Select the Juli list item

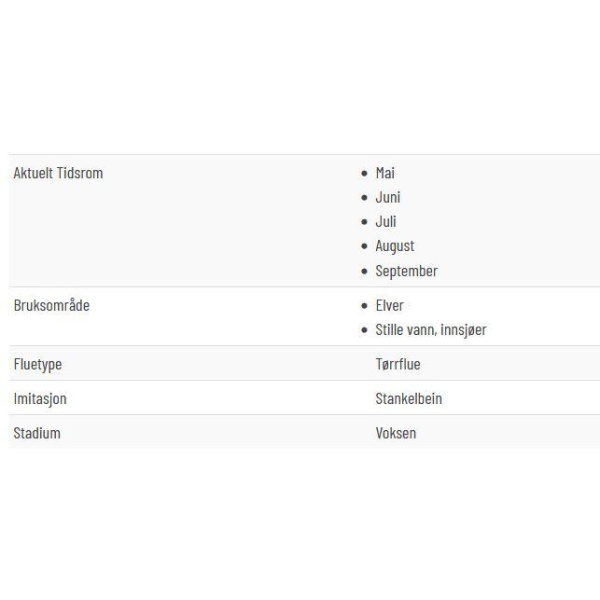[x=386, y=222]
